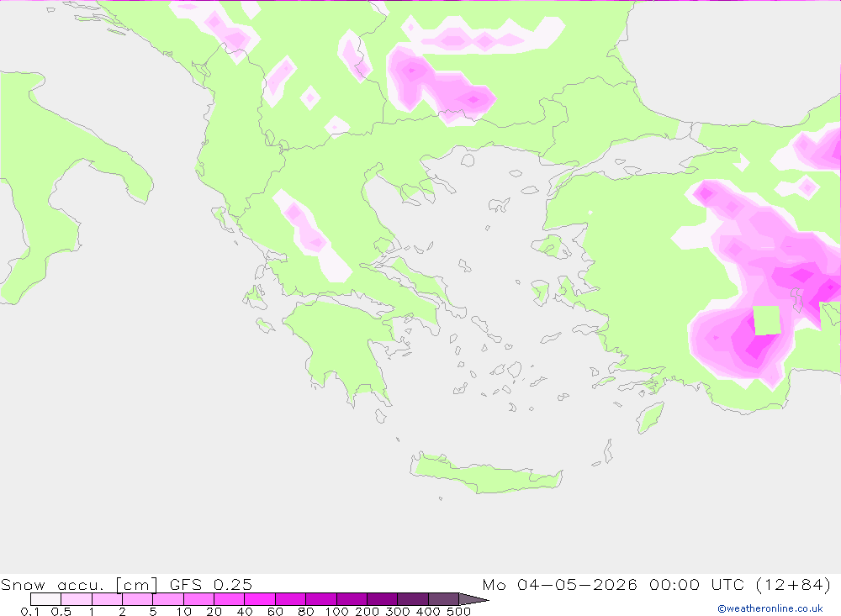The width and height of the screenshot is (841, 616).
Task: Click the 0.1–0.5 cm legend swatch
Action: [x=45, y=599]
